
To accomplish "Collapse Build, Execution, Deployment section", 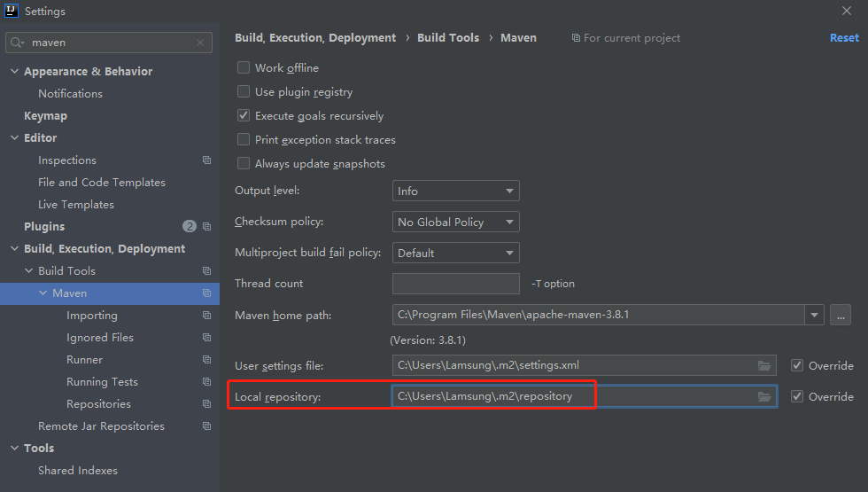I will (15, 249).
